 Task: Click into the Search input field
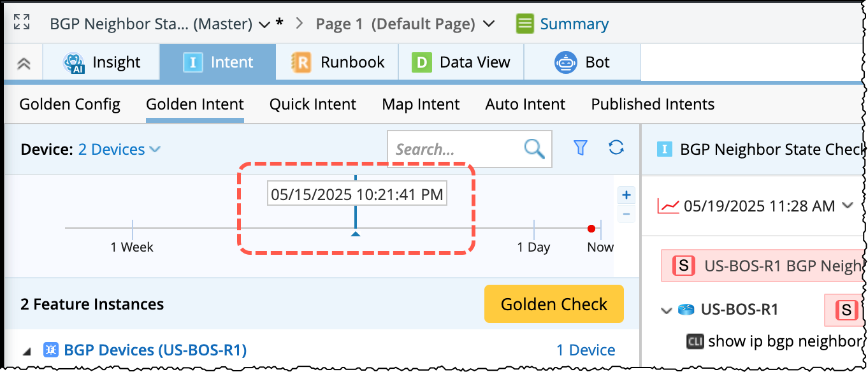[452, 150]
